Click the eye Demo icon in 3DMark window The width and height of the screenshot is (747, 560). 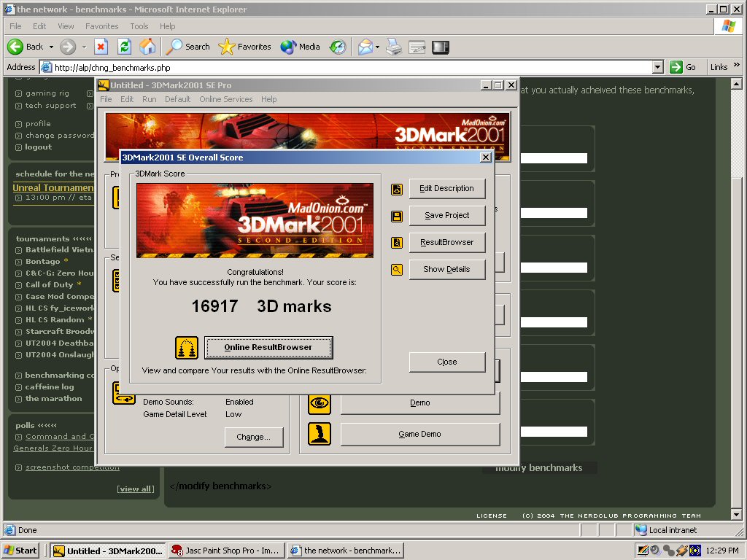tap(320, 403)
